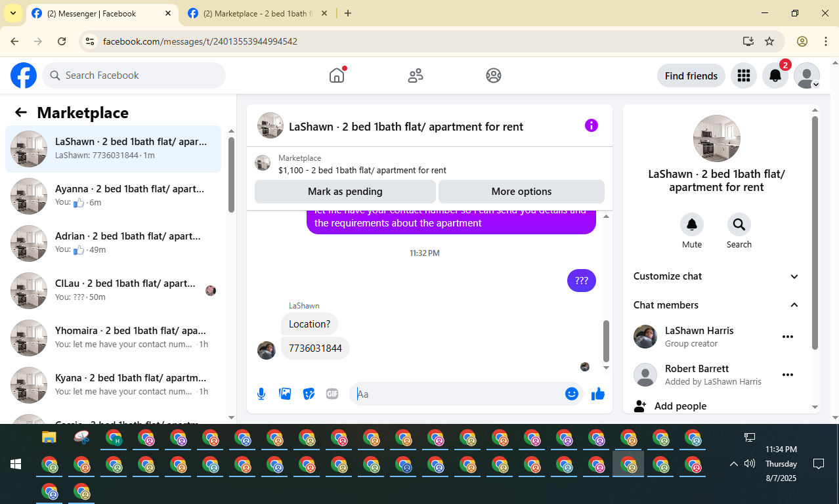Open Facebook home logo

[x=24, y=75]
